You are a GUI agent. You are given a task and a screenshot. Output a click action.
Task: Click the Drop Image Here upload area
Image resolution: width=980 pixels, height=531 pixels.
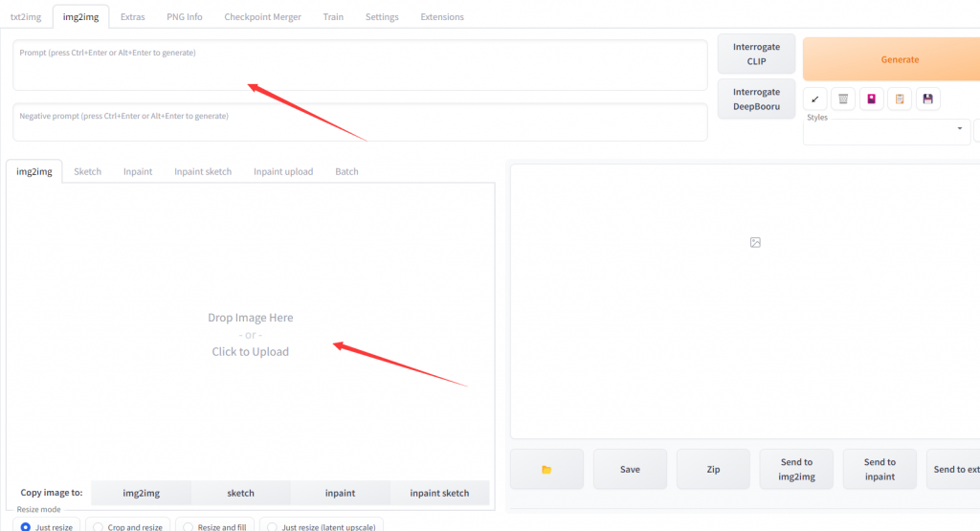(251, 334)
